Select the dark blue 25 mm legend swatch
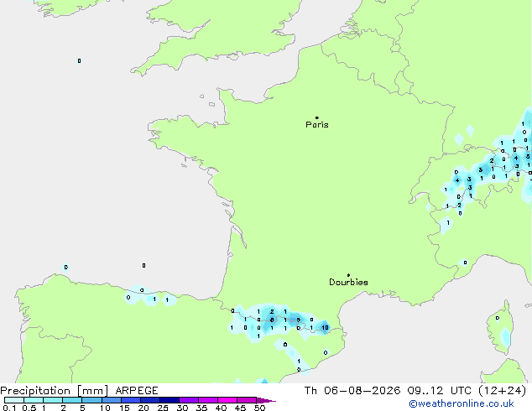532x411 pixels. 170,400
